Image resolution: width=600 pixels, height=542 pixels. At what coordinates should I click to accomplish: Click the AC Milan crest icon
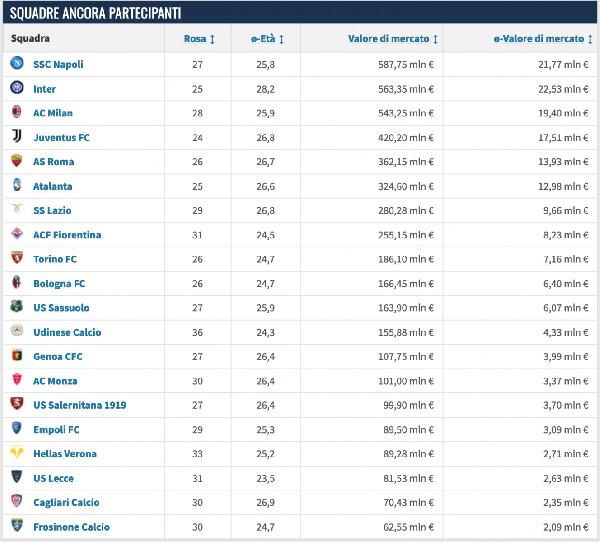click(16, 112)
